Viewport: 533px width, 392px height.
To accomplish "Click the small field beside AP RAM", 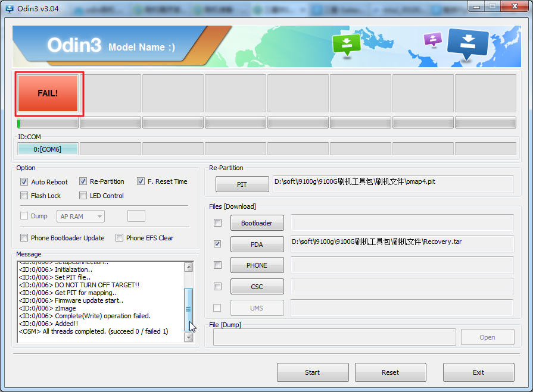I will pyautogui.click(x=136, y=216).
